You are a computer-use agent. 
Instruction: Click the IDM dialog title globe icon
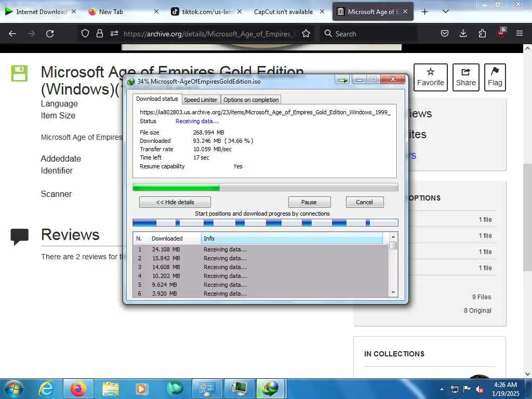(130, 82)
